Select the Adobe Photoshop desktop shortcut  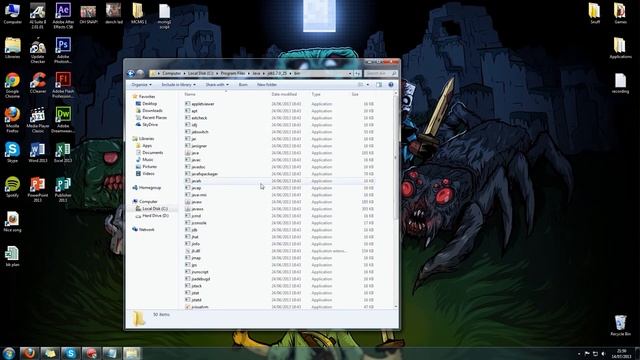point(63,50)
